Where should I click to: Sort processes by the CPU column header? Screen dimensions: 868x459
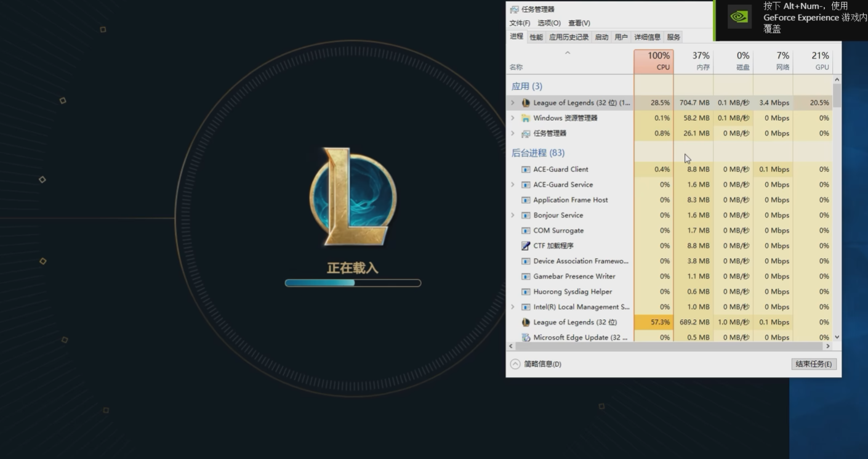tap(654, 61)
